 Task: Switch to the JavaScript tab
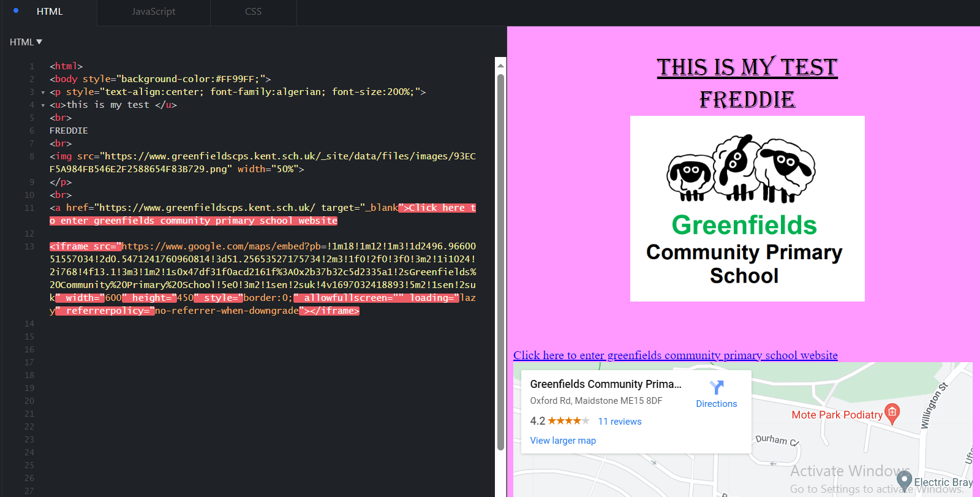click(153, 12)
